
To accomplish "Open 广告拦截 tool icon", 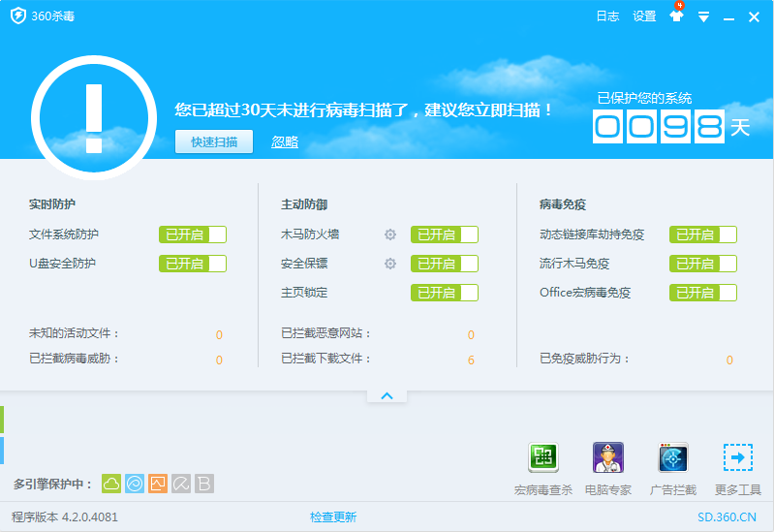I will tap(673, 457).
